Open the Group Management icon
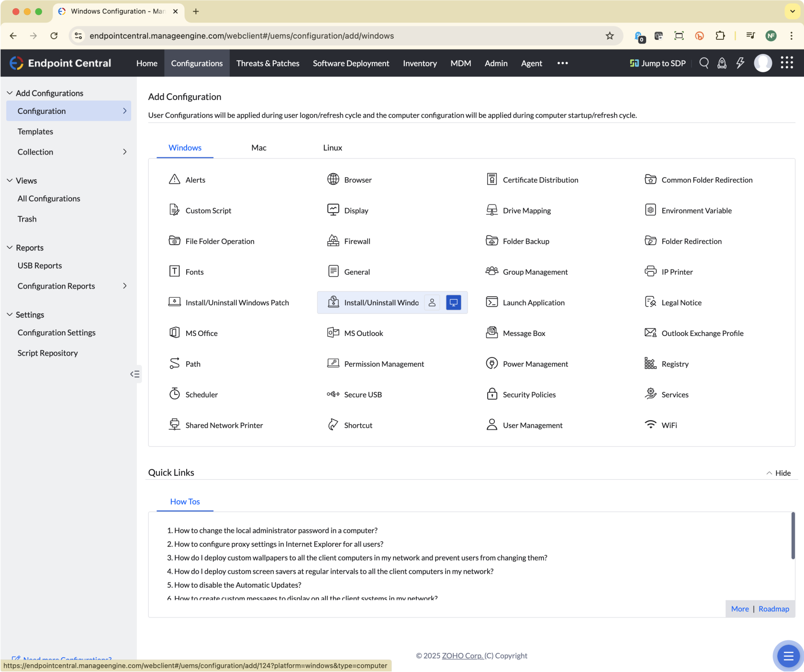This screenshot has height=672, width=804. (492, 271)
